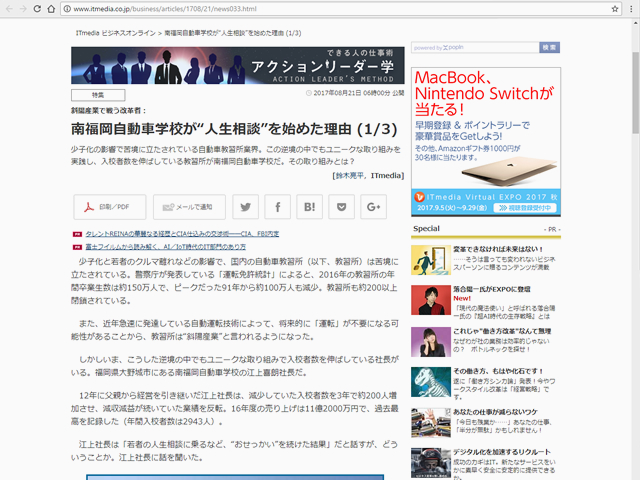This screenshot has width=640, height=480.
Task: Share article on Twitter
Action: (246, 207)
